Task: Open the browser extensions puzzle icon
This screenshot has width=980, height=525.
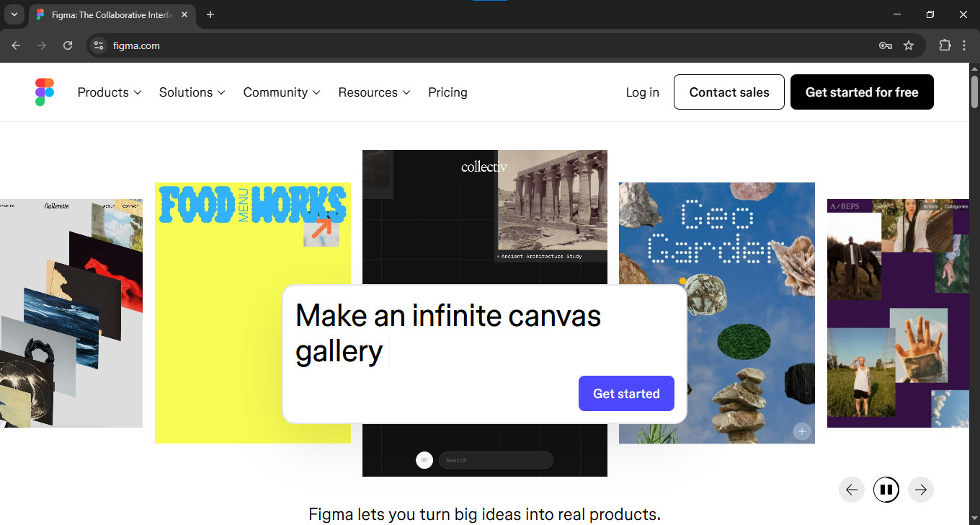Action: [945, 45]
